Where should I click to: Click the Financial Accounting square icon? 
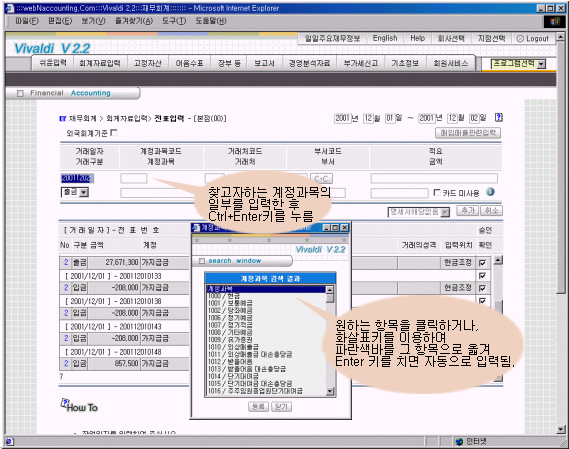[x=20, y=93]
